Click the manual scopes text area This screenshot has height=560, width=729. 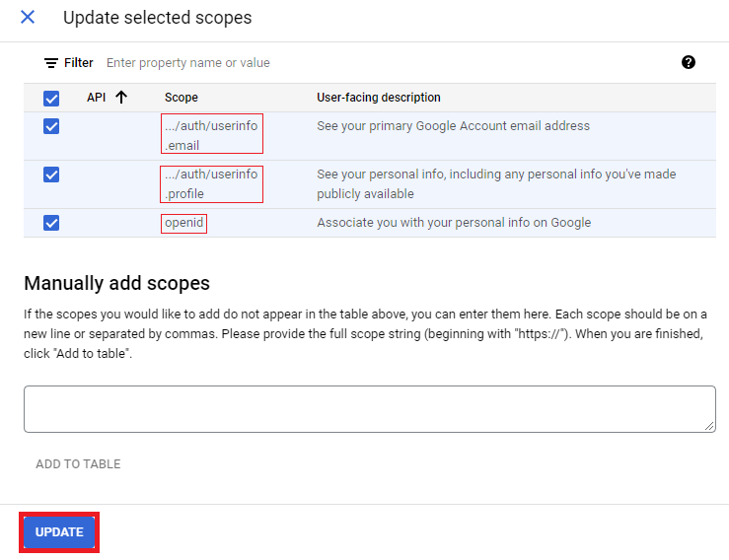point(370,409)
